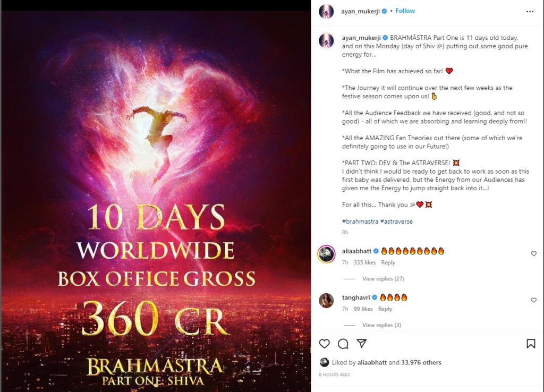Screen dimensions: 544x392
Task: Show the 33,976 others who liked
Action: 421,362
